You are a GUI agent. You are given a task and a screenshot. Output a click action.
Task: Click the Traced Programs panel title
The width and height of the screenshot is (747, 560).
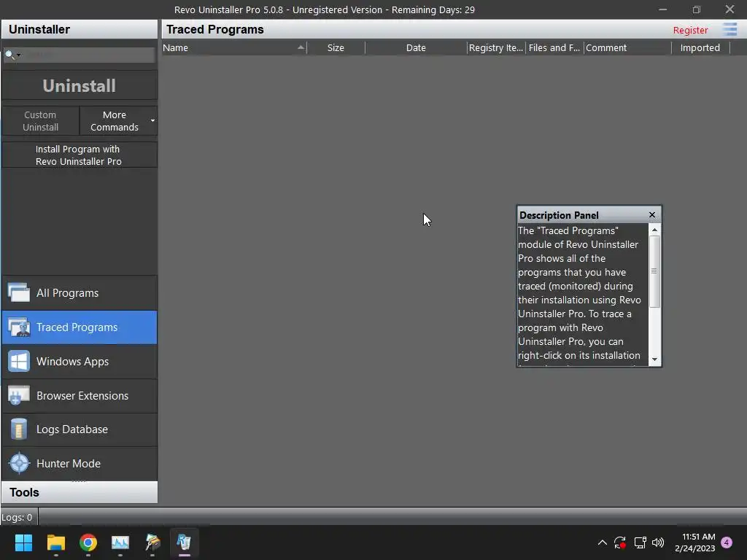click(x=215, y=29)
